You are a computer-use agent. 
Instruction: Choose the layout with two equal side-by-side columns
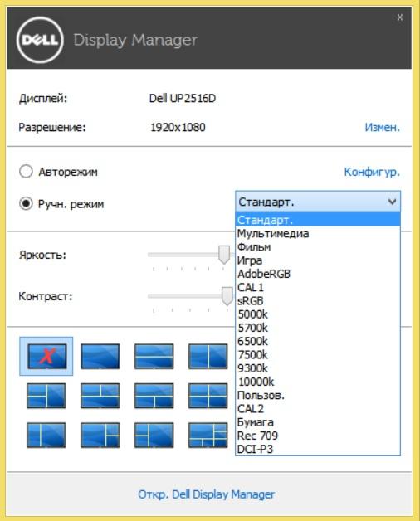coord(208,356)
